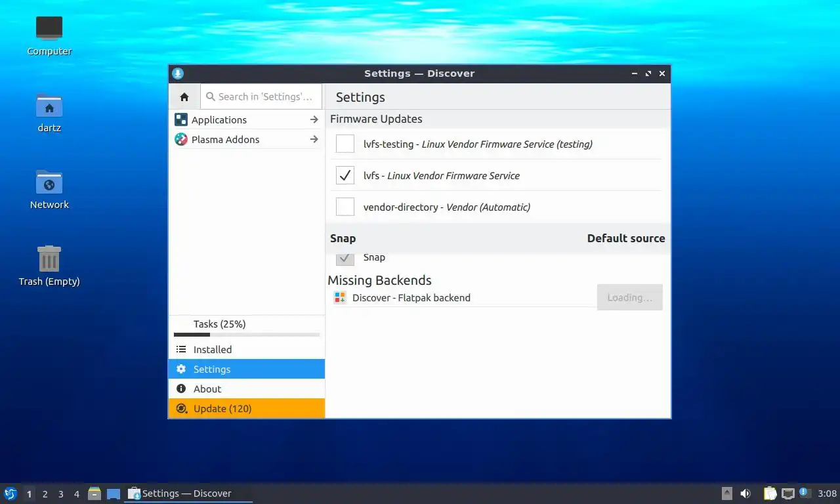Uncheck the lvfs firmware service checkbox
Viewport: 840px width, 504px height.
(x=345, y=175)
